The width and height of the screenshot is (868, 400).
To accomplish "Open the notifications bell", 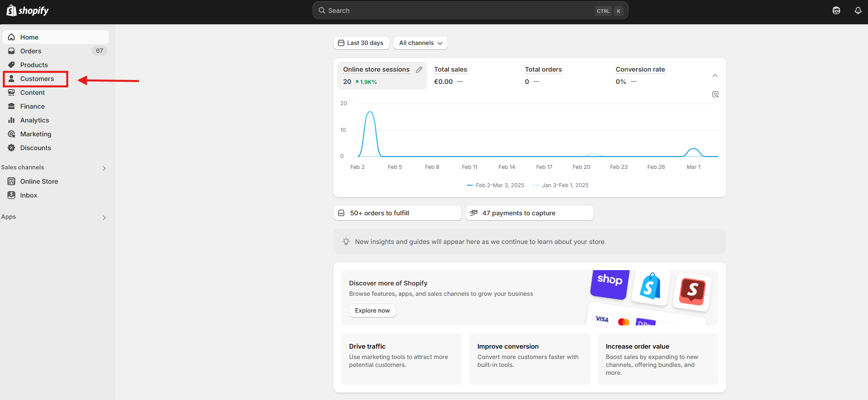I will [858, 10].
